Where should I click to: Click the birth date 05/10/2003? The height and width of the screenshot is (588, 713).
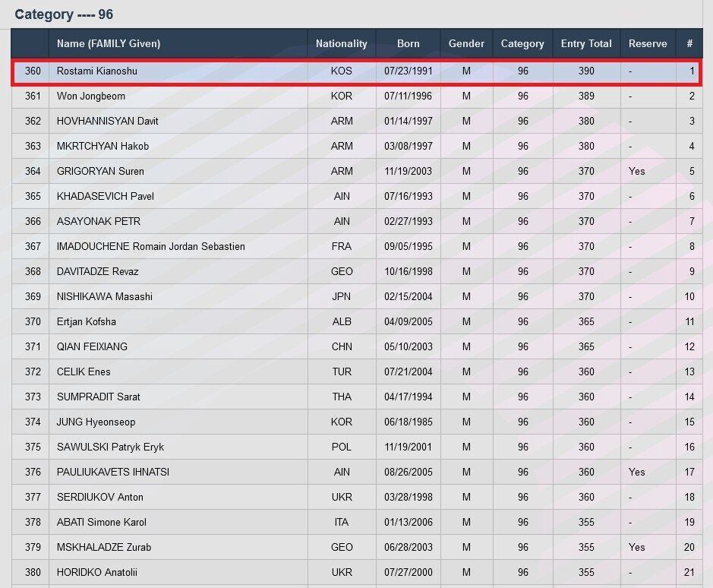[x=408, y=346]
